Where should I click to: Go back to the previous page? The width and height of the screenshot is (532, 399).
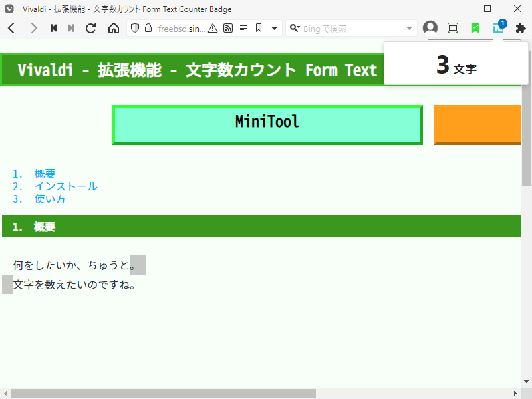tap(11, 28)
